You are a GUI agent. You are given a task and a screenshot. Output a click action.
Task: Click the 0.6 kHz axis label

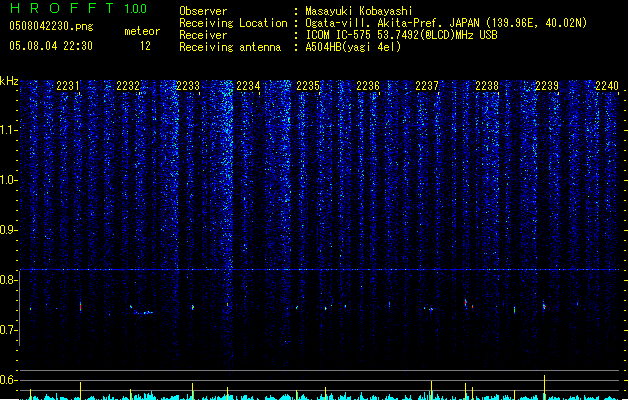(x=8, y=380)
